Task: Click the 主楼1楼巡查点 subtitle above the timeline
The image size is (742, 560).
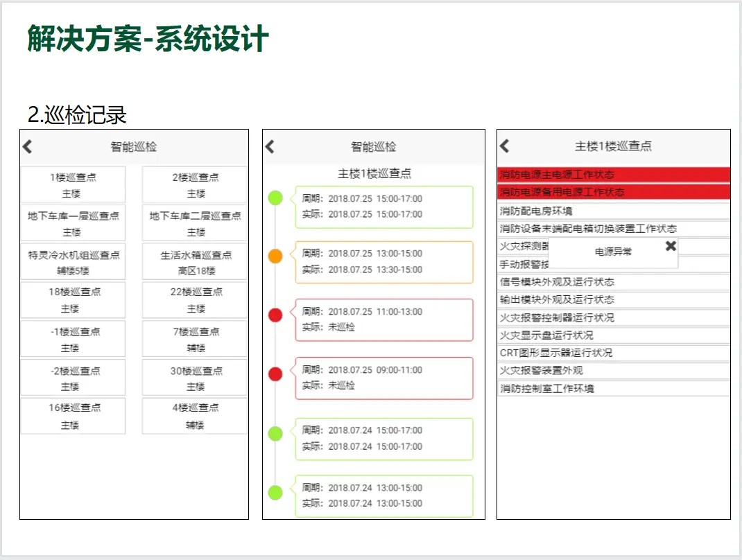Action: (374, 173)
